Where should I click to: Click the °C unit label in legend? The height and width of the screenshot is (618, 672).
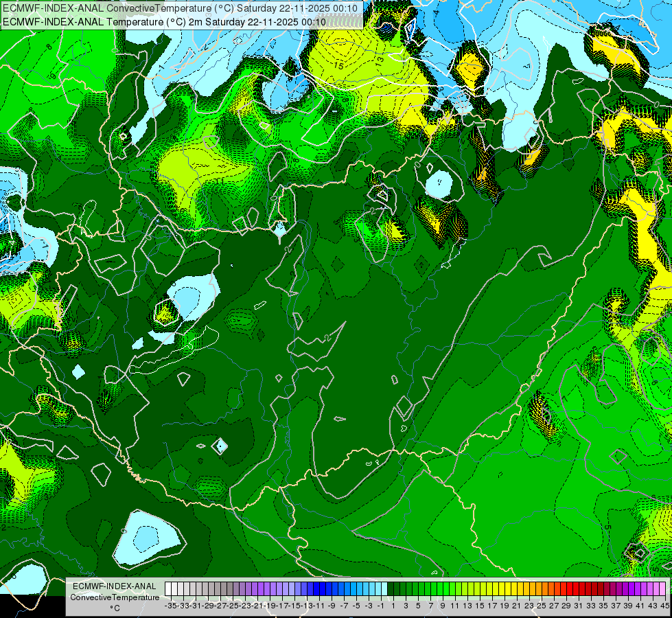coord(115,608)
